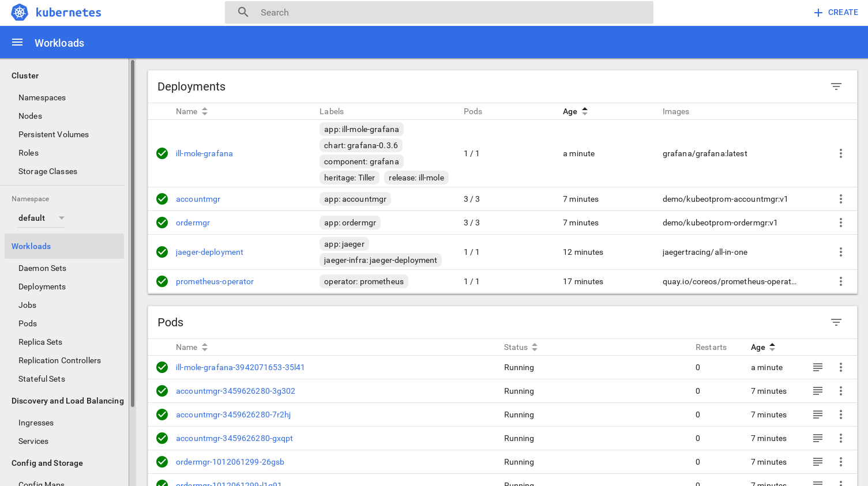Viewport: 868px width, 486px height.
Task: Click the Deployments filter icon
Action: 836,86
